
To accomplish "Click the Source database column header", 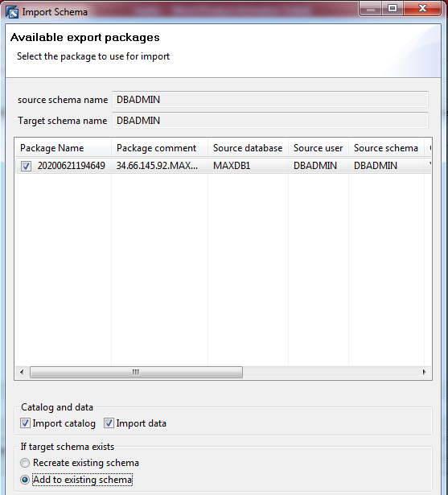I will (248, 148).
